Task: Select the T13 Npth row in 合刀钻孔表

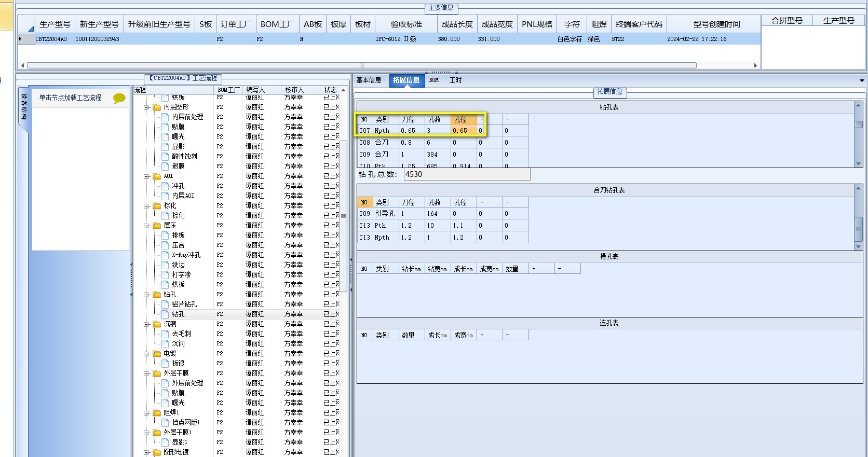Action: click(443, 238)
